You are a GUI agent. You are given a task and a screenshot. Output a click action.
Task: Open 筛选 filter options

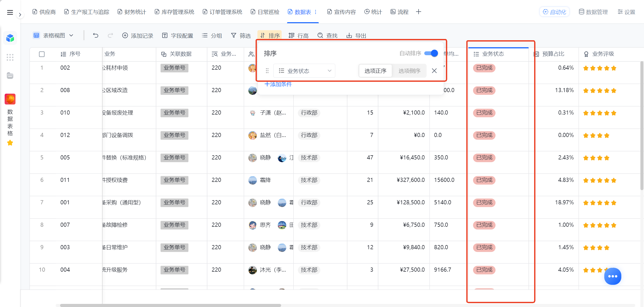241,35
